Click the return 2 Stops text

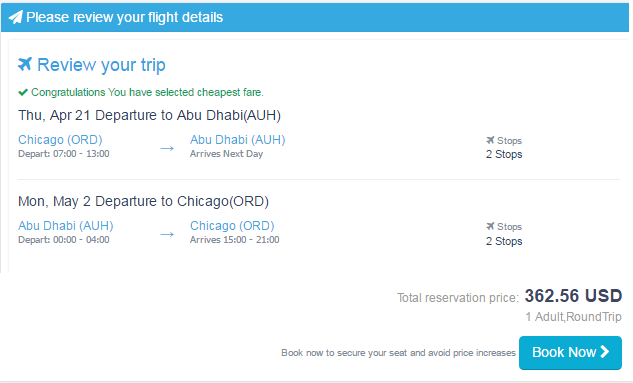(x=504, y=241)
